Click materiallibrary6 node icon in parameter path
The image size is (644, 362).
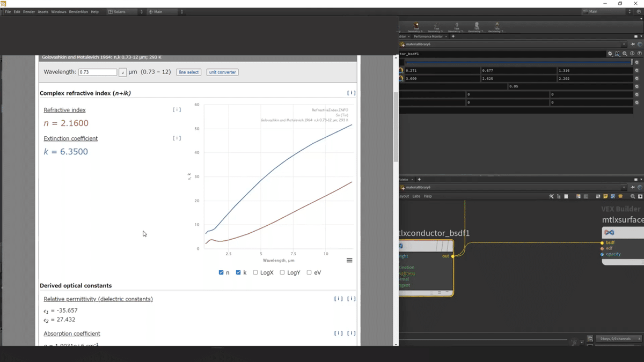pyautogui.click(x=402, y=45)
